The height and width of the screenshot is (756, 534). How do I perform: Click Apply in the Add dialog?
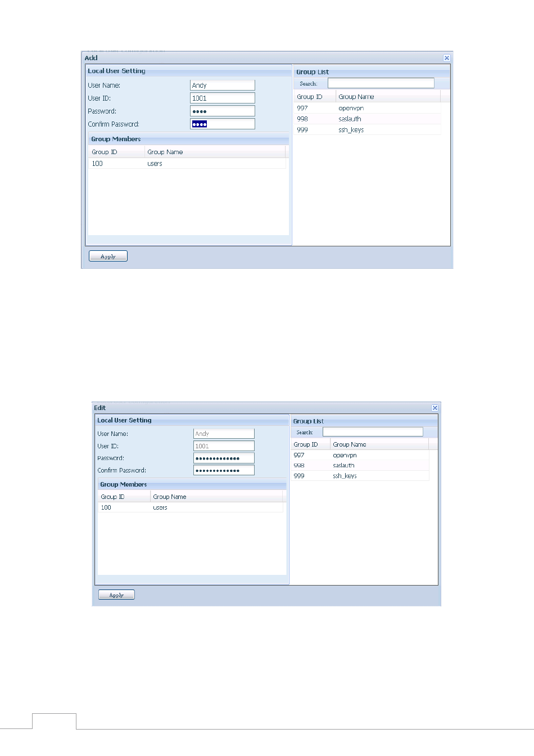click(108, 256)
